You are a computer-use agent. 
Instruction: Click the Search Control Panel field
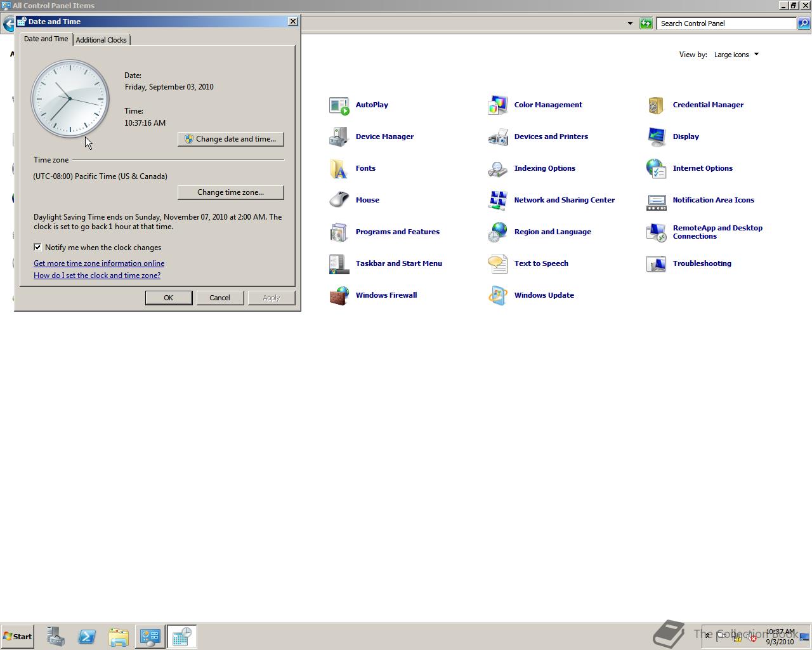[726, 23]
